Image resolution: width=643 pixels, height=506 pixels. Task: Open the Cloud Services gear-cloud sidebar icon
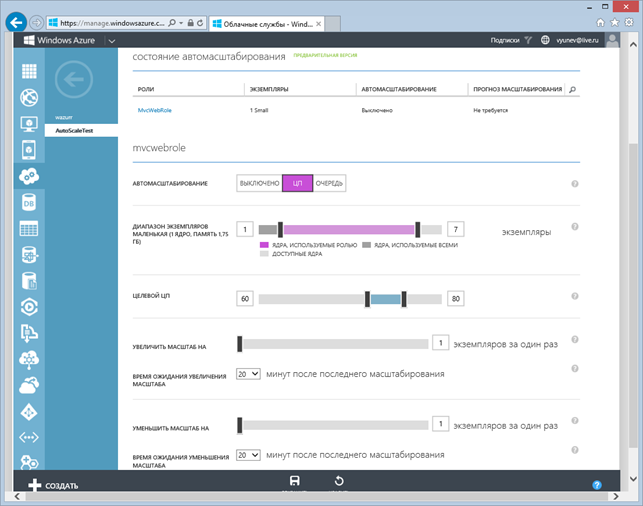(29, 176)
